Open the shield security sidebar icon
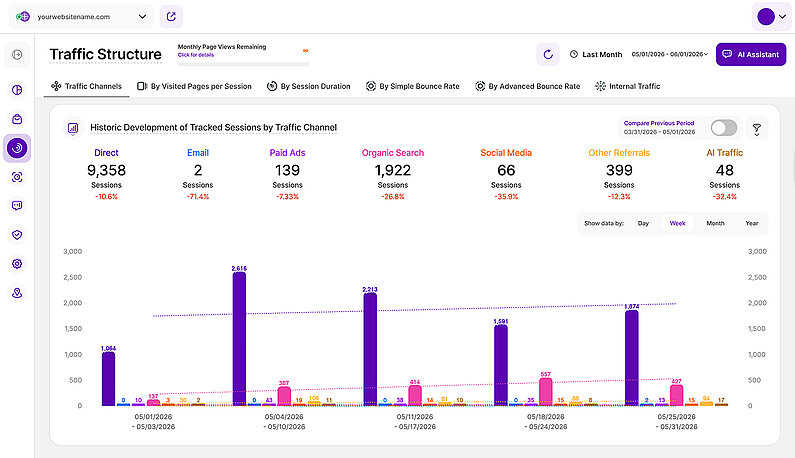795x458 pixels. tap(17, 235)
